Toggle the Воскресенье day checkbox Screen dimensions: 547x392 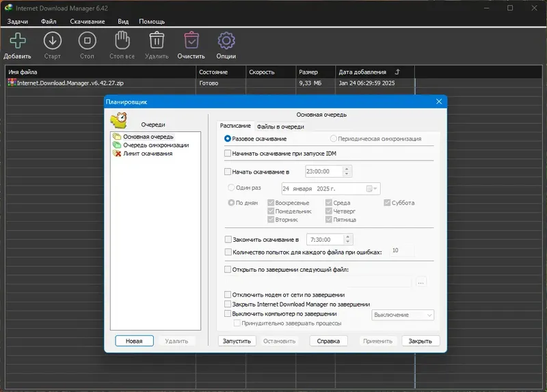pos(271,202)
